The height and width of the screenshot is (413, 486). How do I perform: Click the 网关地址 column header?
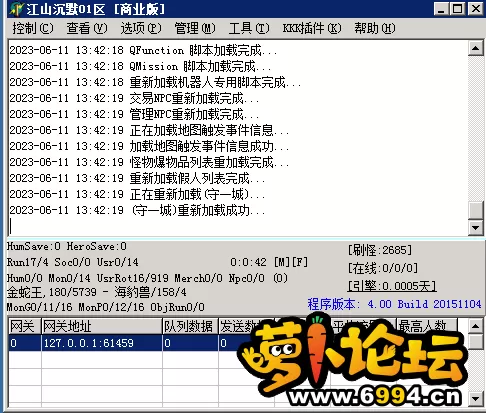102,326
